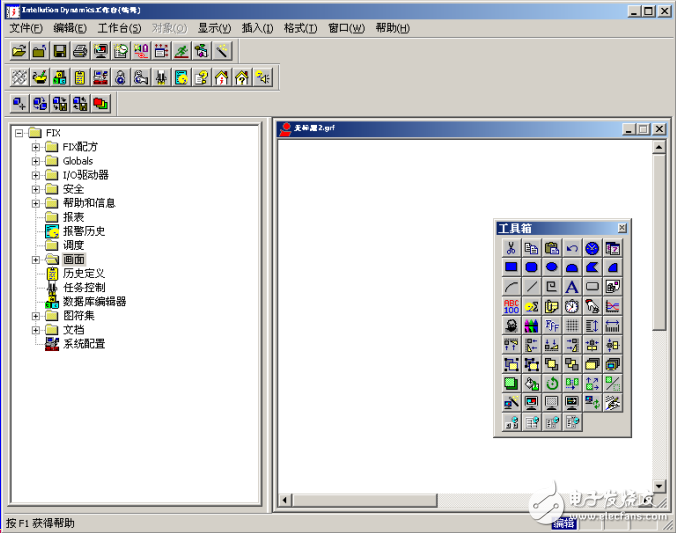Image resolution: width=676 pixels, height=533 pixels.
Task: Open the 文件(F) menu
Action: pyautogui.click(x=26, y=28)
